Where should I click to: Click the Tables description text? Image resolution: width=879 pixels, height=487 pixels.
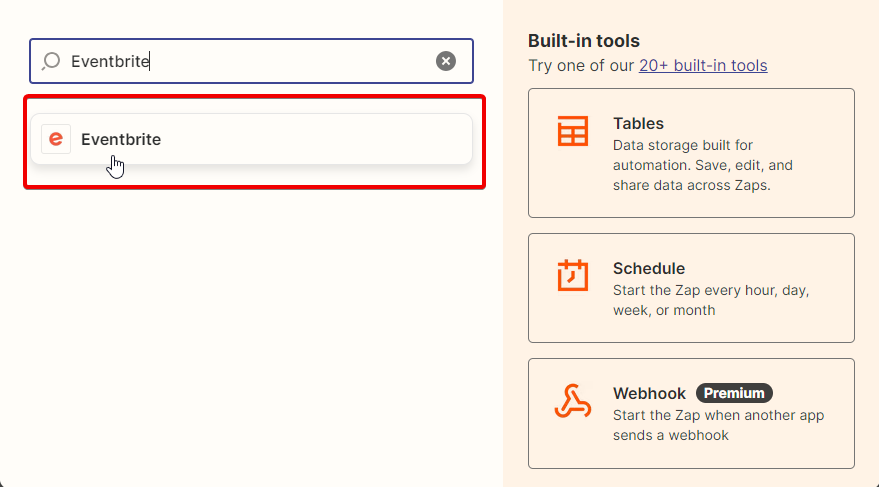pyautogui.click(x=703, y=165)
